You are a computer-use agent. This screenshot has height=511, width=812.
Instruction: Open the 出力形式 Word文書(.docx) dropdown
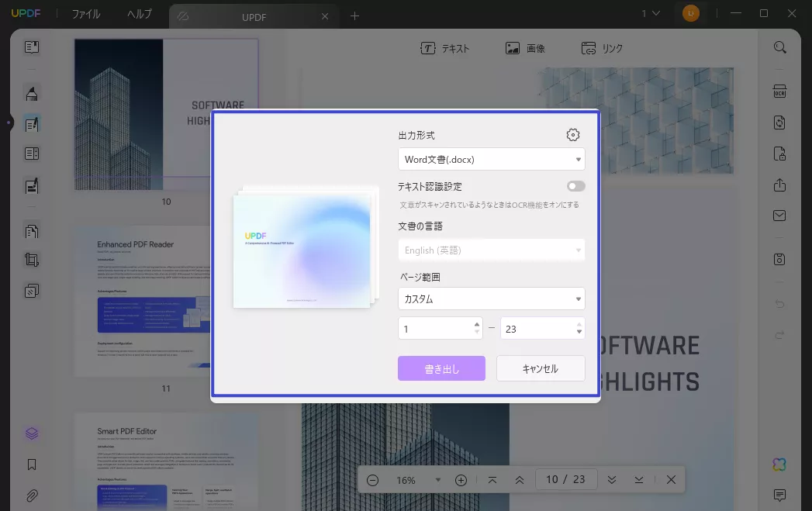(492, 160)
